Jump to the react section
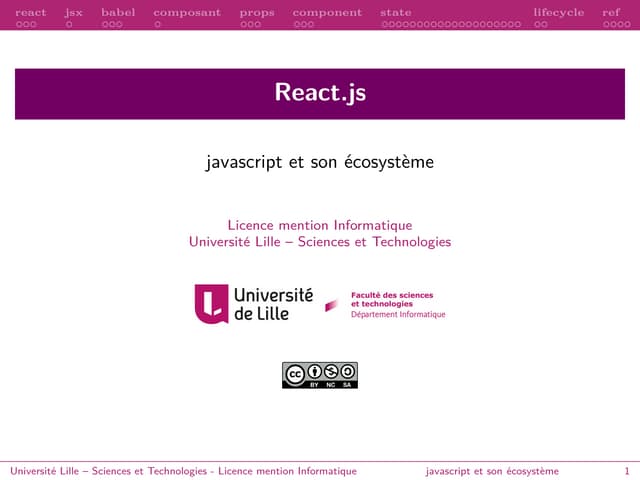 [30, 12]
